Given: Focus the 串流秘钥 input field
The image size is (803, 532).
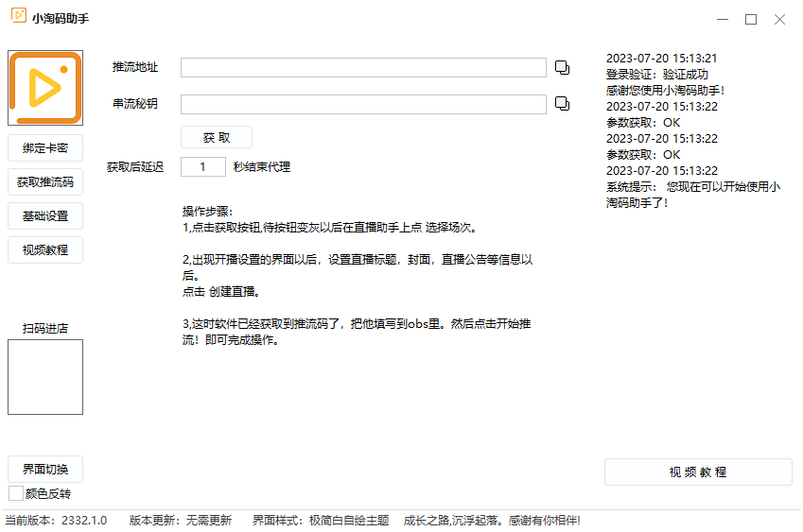Looking at the screenshot, I should [363, 104].
